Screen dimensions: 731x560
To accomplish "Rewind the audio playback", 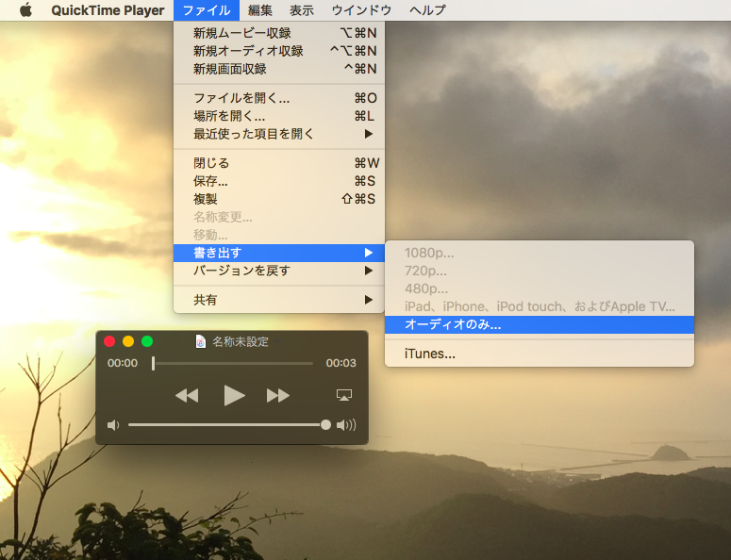I will [x=187, y=396].
